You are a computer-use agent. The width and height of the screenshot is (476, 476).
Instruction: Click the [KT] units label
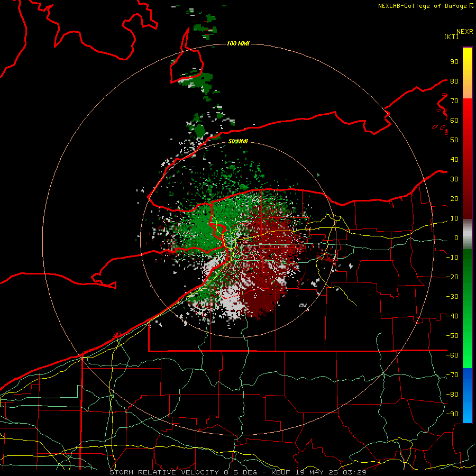451,36
